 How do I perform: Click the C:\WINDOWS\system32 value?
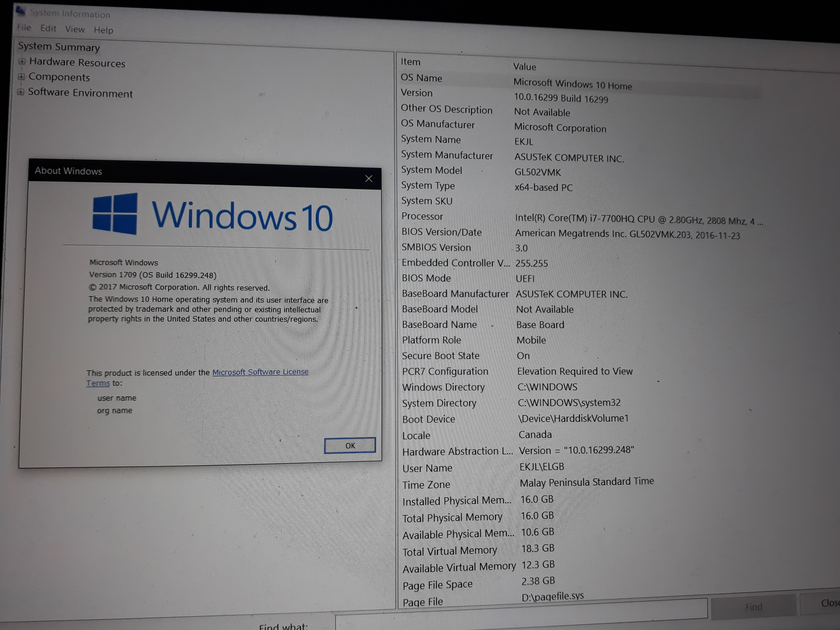point(569,402)
